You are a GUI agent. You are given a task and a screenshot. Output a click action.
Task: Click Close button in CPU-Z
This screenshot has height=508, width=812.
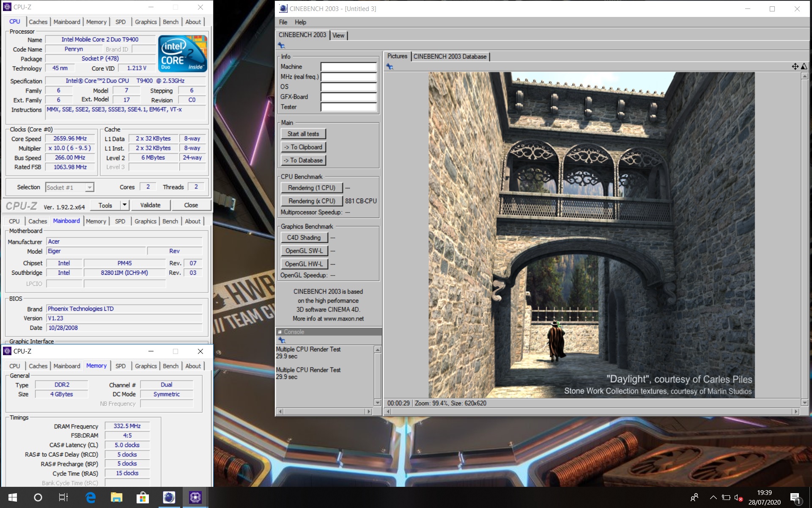pos(191,205)
